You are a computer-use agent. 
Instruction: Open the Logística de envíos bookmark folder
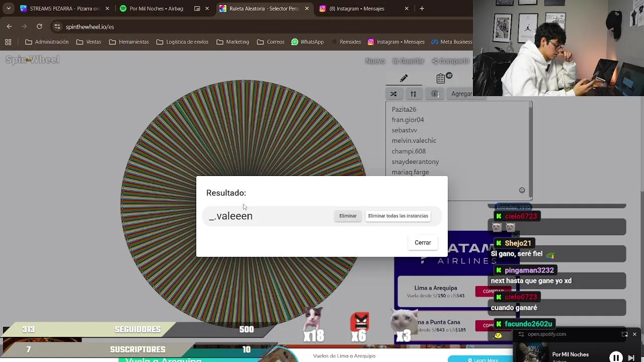click(182, 42)
